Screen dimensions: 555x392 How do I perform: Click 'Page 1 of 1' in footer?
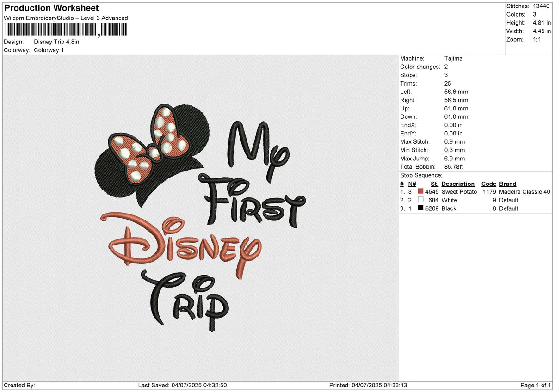(x=536, y=385)
